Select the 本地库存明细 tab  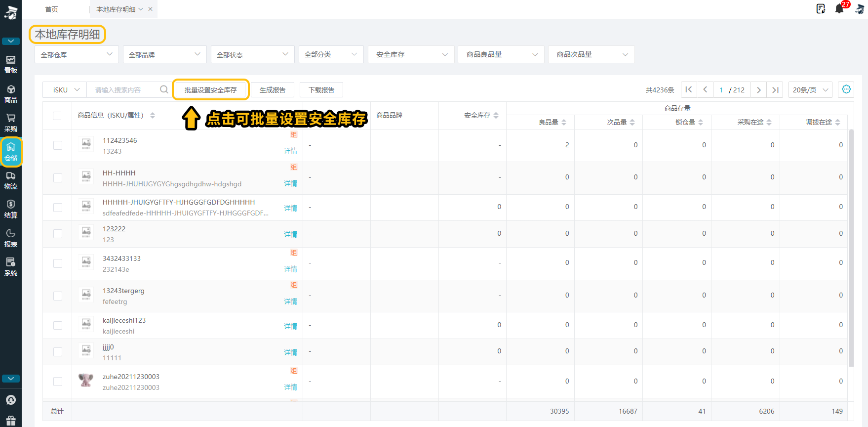(x=116, y=9)
